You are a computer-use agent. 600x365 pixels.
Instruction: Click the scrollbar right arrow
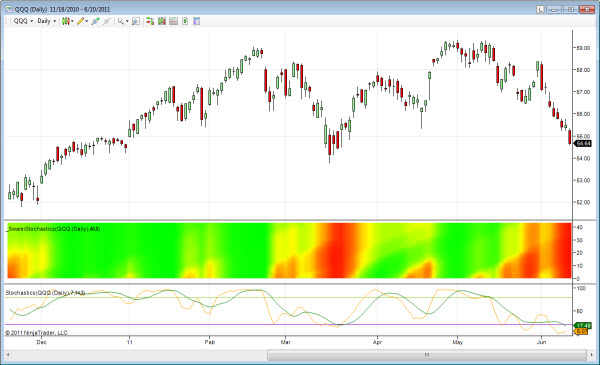tap(591, 355)
